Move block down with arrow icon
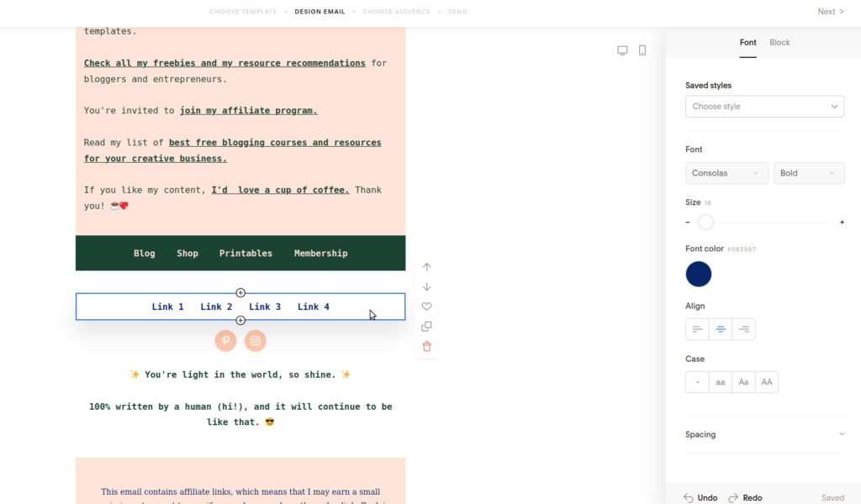Viewport: 861px width, 504px height. (x=426, y=286)
